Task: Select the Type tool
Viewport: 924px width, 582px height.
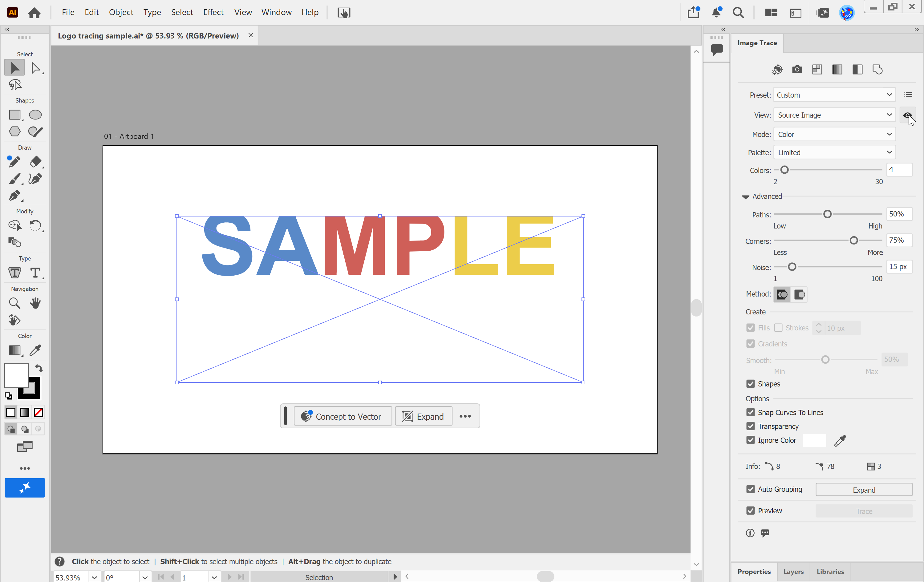Action: point(35,273)
